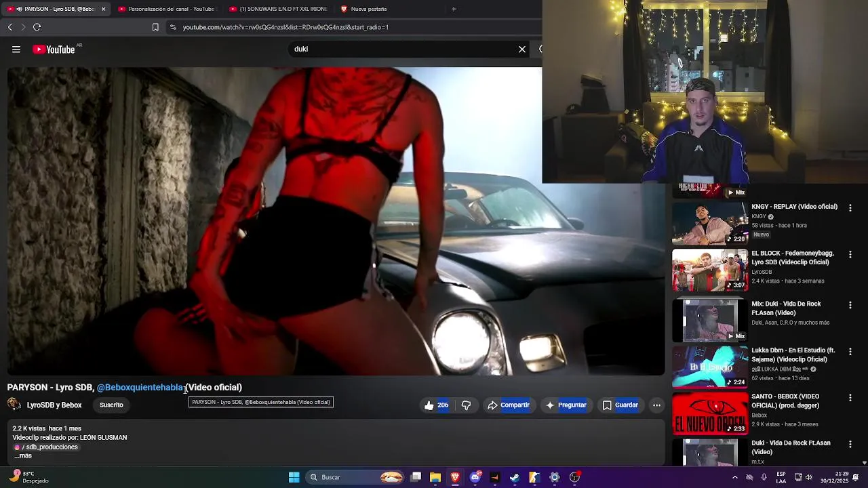The image size is (868, 488).
Task: Clear the search text with the X icon
Action: click(522, 49)
